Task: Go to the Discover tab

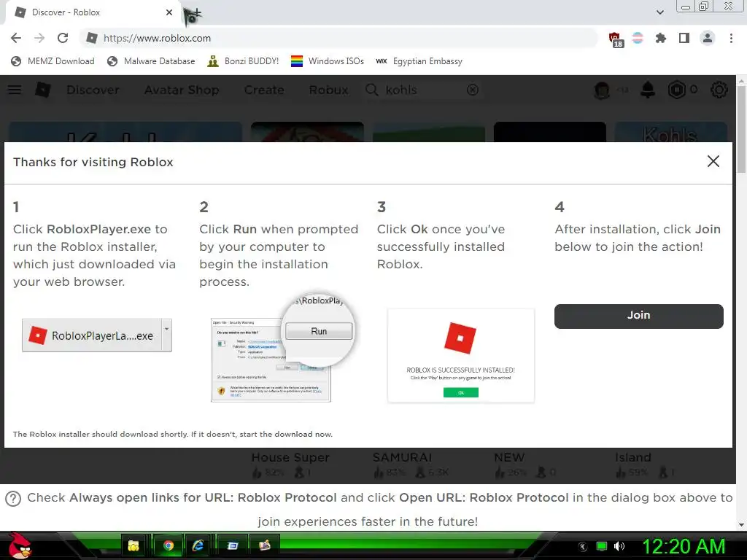Action: point(93,90)
